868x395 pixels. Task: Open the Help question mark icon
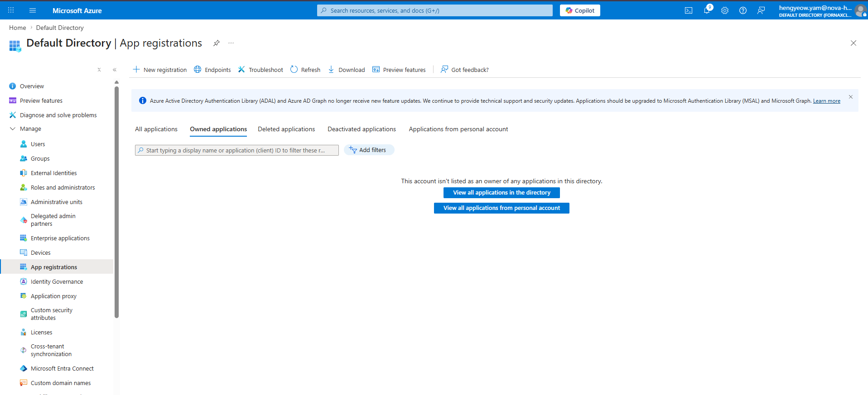(743, 10)
